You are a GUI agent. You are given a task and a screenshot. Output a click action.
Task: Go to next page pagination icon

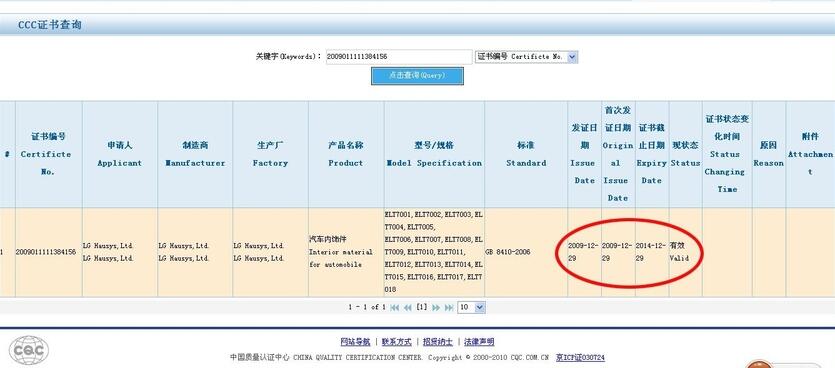click(x=436, y=307)
